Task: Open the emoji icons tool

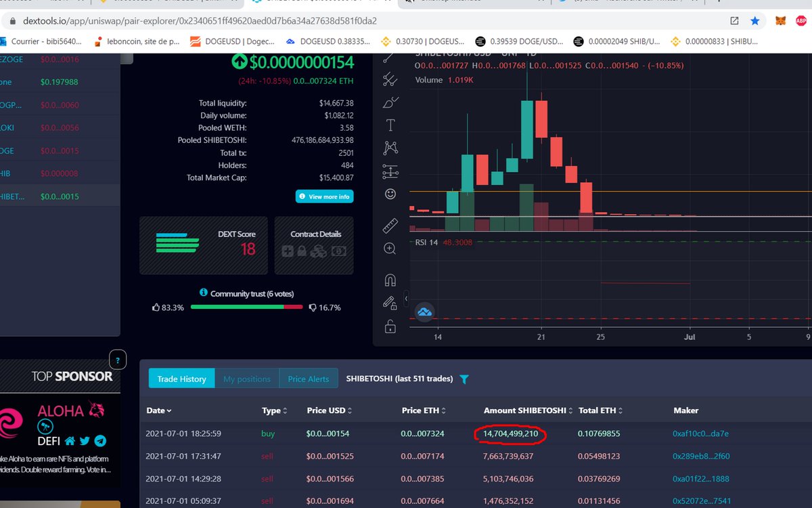Action: (x=390, y=194)
